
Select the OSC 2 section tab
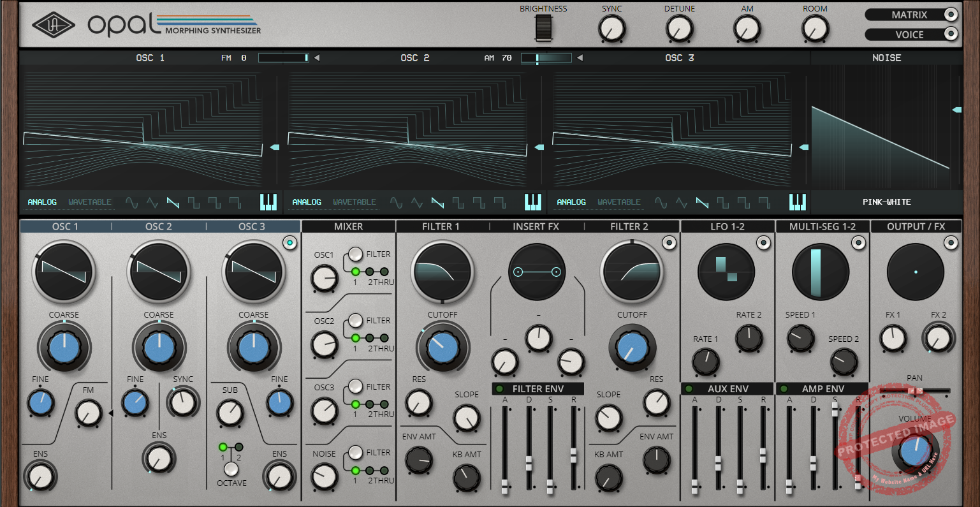click(x=159, y=226)
